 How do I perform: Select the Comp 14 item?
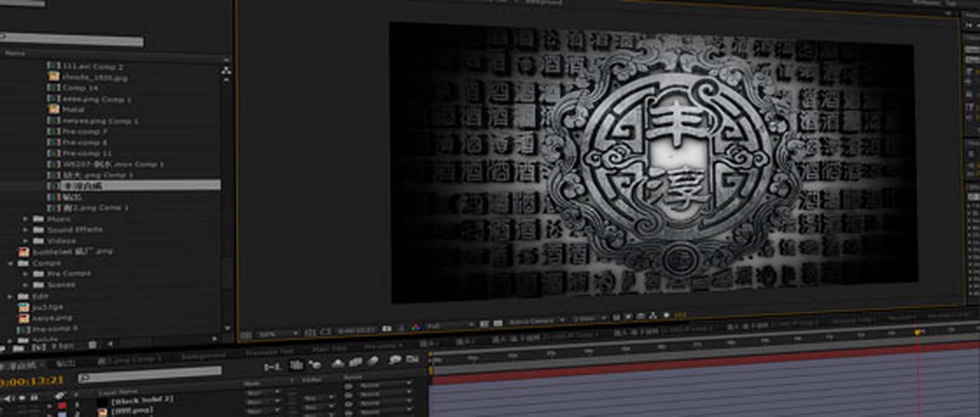[80, 88]
